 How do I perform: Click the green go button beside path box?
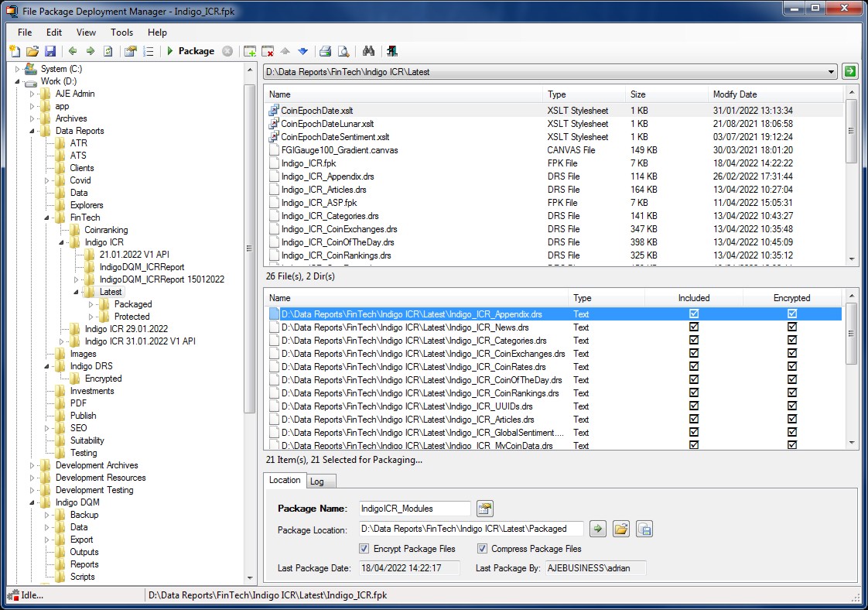pos(850,72)
